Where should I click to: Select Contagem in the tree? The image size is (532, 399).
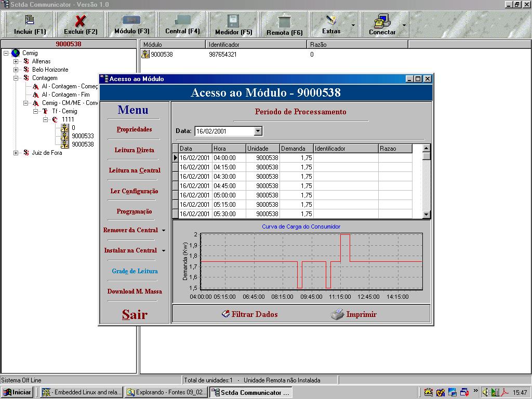pos(45,78)
